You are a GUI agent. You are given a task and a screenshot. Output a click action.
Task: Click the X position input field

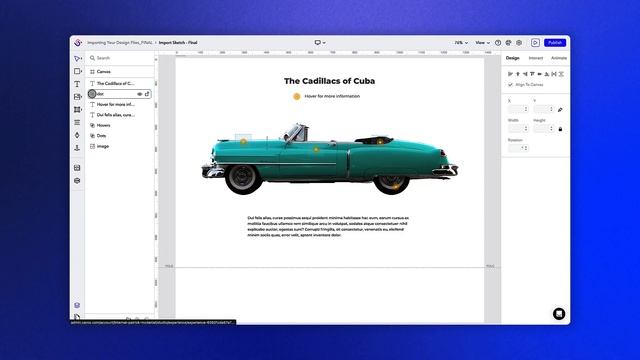[518, 109]
